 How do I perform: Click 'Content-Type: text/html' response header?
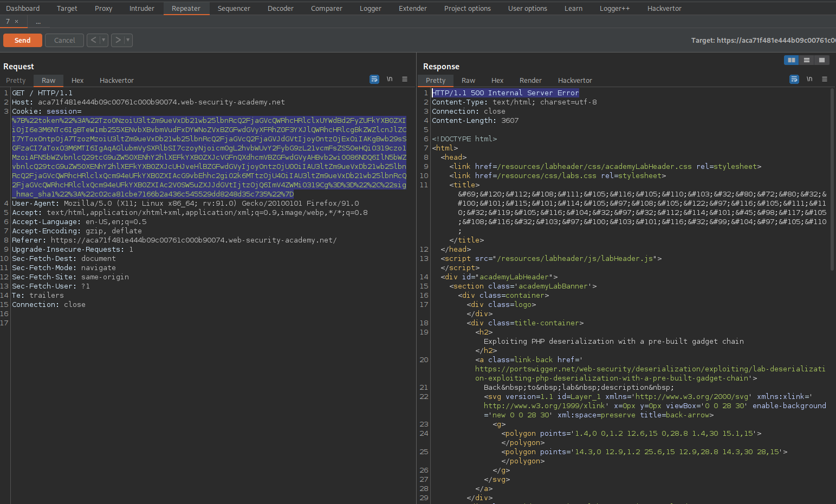tap(514, 102)
